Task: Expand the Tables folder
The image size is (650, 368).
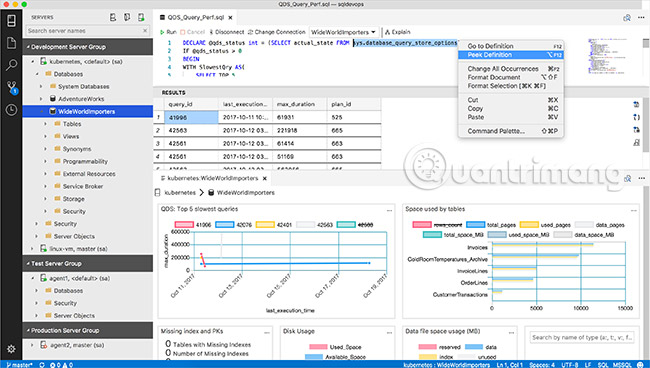Action: pyautogui.click(x=46, y=124)
